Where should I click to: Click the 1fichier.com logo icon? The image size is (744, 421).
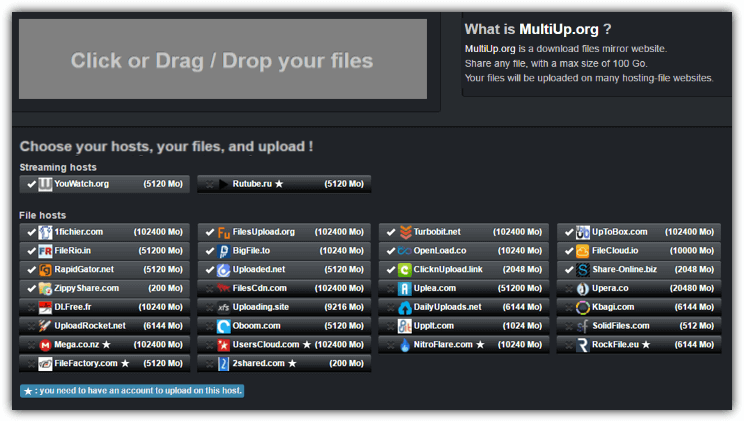45,232
